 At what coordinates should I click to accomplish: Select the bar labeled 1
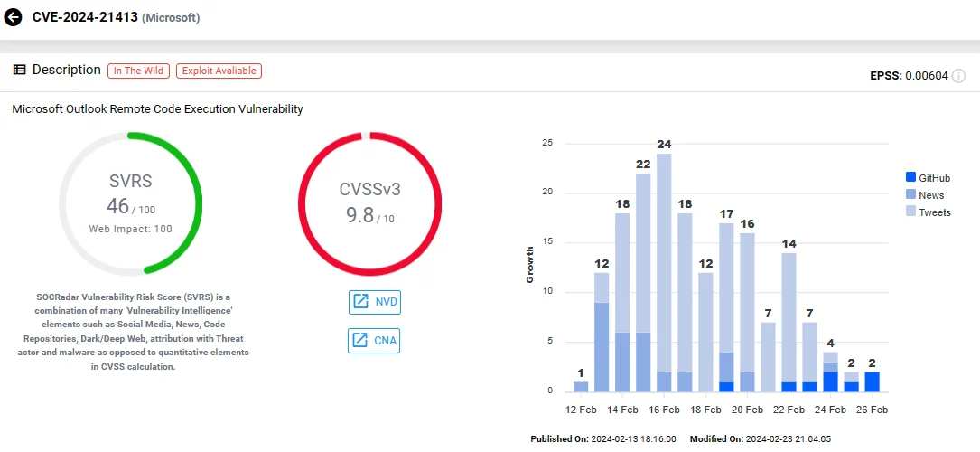click(x=581, y=387)
